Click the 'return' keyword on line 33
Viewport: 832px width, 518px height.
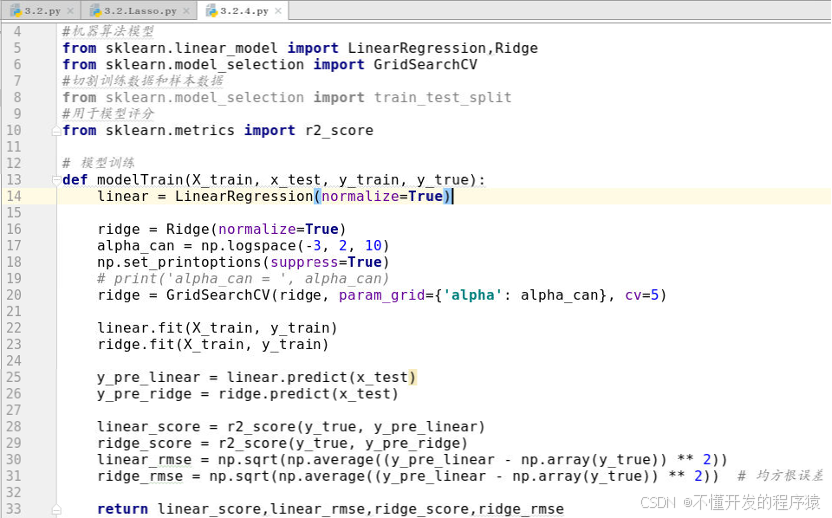click(x=123, y=509)
